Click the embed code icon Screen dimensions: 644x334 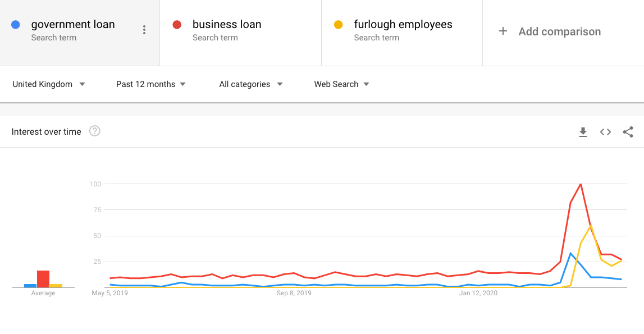pyautogui.click(x=605, y=132)
